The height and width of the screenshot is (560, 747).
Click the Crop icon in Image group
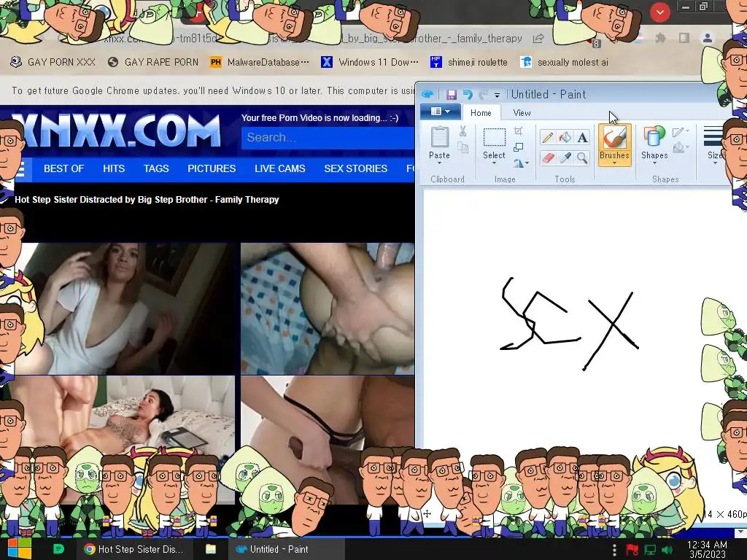(519, 131)
